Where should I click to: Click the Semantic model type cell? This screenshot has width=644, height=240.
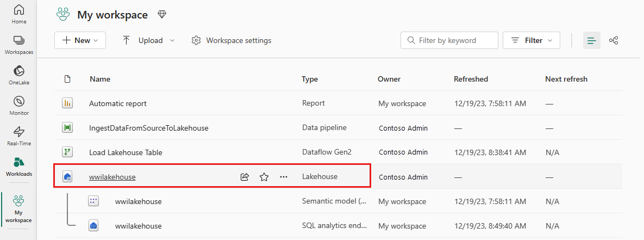(x=334, y=201)
